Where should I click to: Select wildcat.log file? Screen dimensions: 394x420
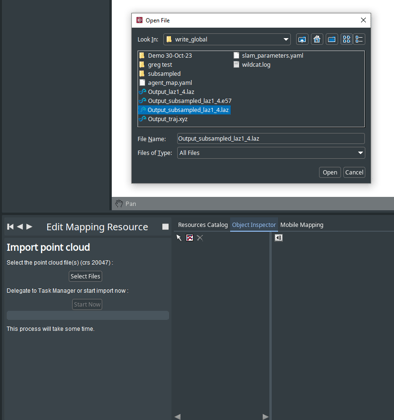tap(252, 65)
